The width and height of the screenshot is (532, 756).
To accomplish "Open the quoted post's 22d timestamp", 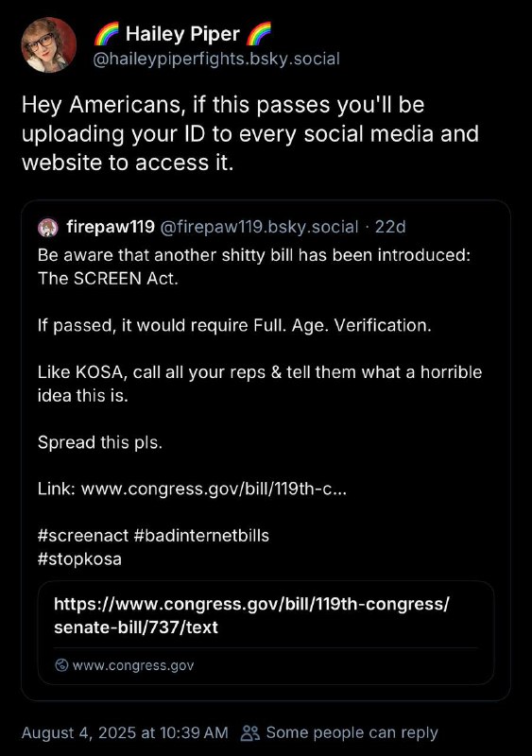I will pos(390,227).
